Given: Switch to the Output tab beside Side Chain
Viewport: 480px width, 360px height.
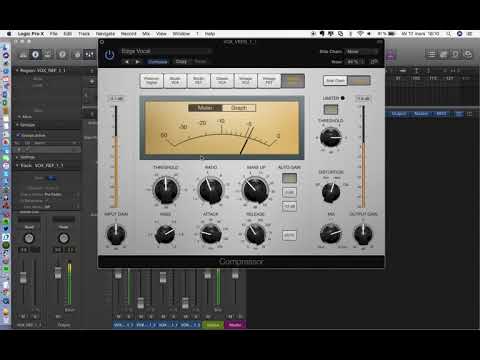Looking at the screenshot, I should point(359,81).
